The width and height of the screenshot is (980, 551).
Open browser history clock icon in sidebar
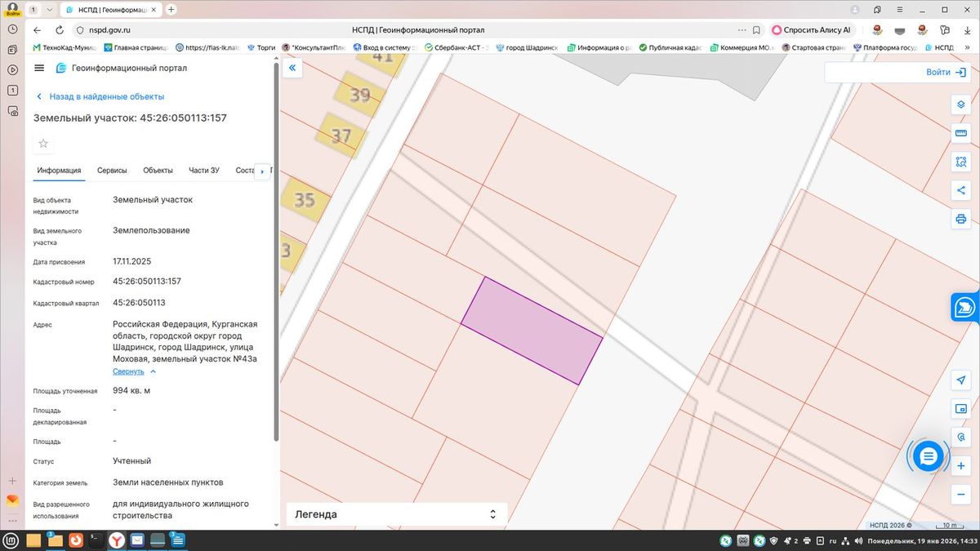[x=12, y=29]
